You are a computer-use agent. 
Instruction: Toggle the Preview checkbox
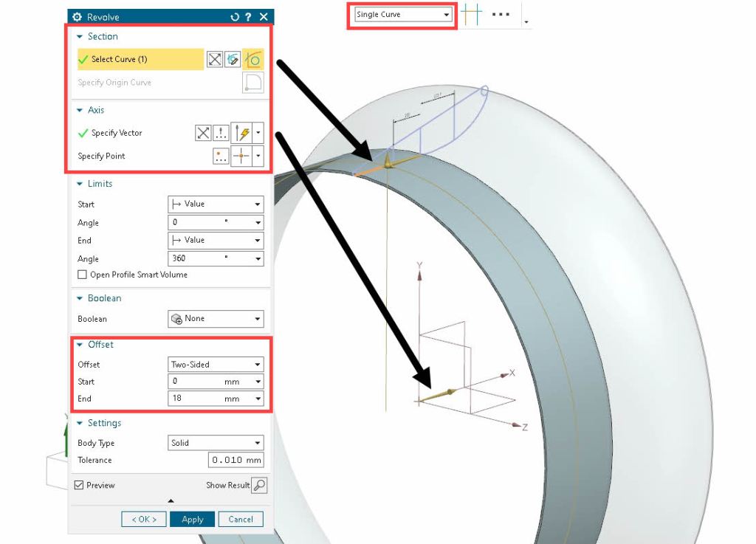pos(79,485)
